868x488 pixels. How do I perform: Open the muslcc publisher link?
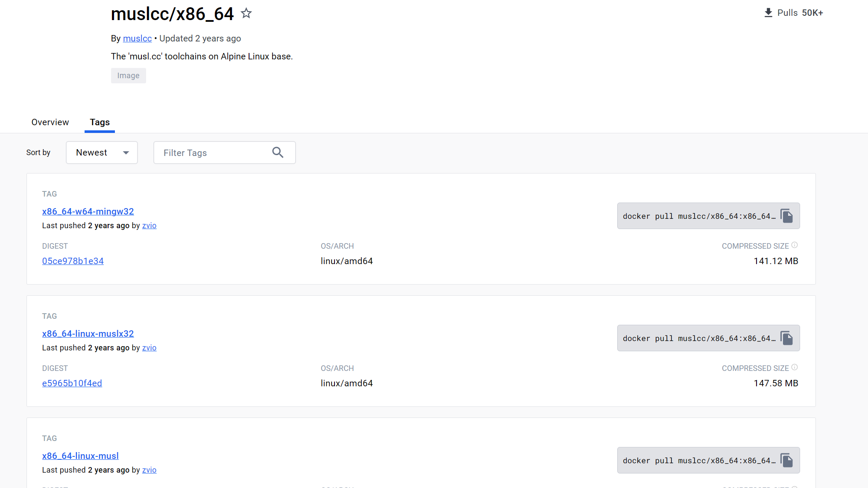(137, 38)
